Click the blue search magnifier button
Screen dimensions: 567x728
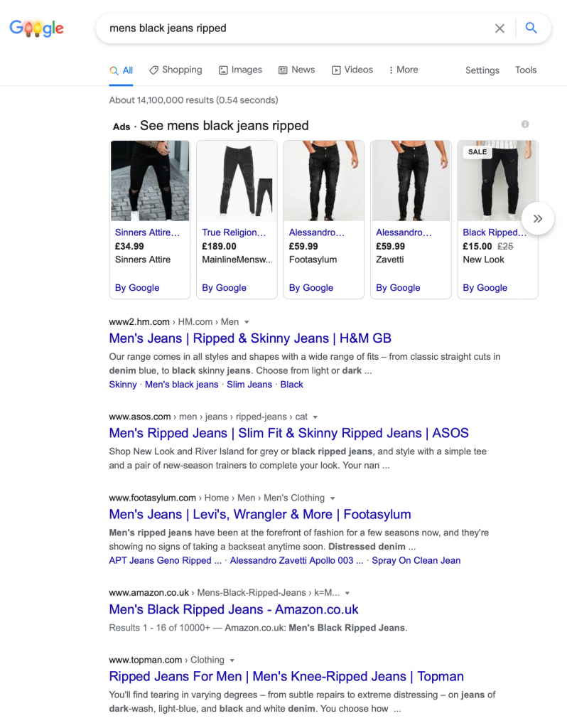click(x=531, y=28)
